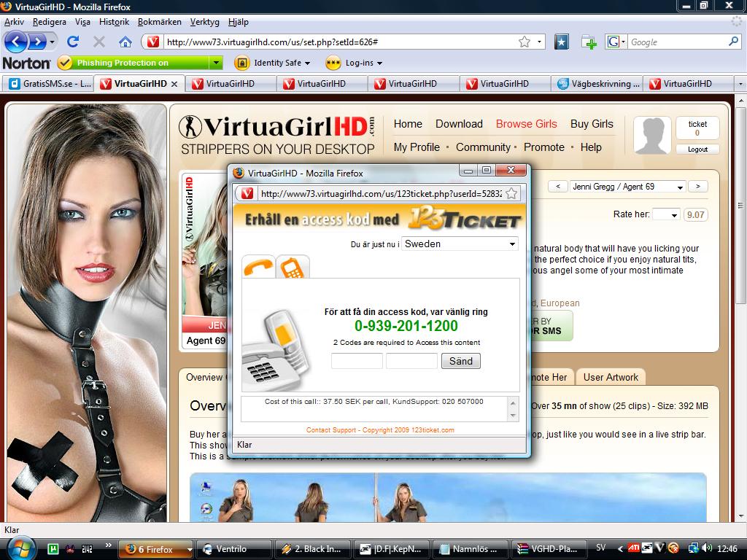The width and height of the screenshot is (747, 560).
Task: Switch to the User Artwork tab
Action: point(611,377)
